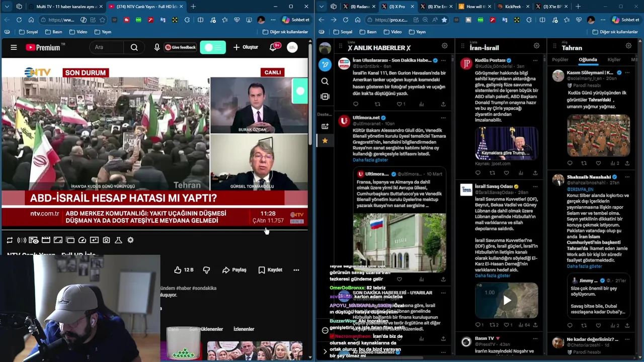This screenshot has height=362, width=644.
Task: Select the Popüler tab in Tahran column
Action: point(560,59)
